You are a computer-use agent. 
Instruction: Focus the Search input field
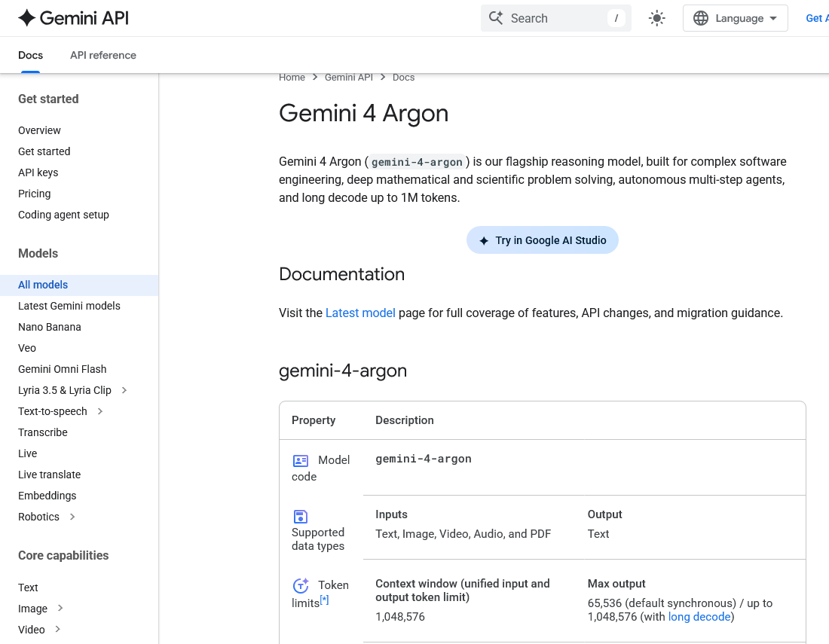pyautogui.click(x=555, y=19)
